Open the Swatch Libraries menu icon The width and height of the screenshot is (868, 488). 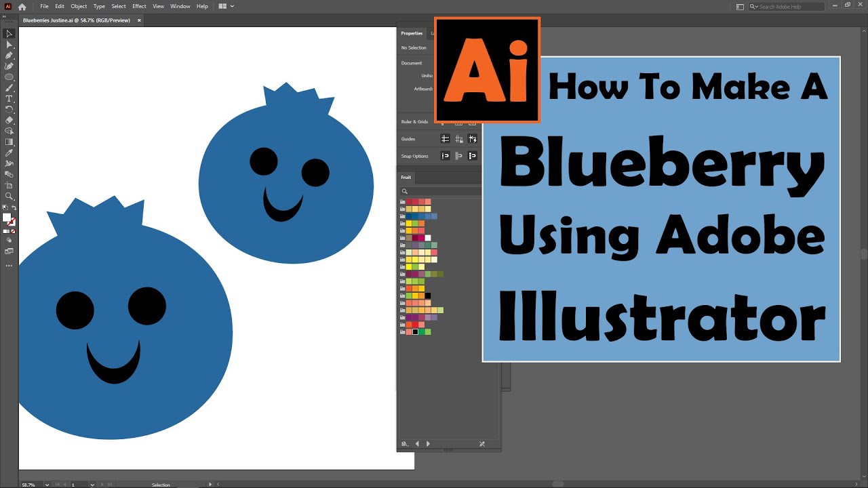pyautogui.click(x=405, y=444)
